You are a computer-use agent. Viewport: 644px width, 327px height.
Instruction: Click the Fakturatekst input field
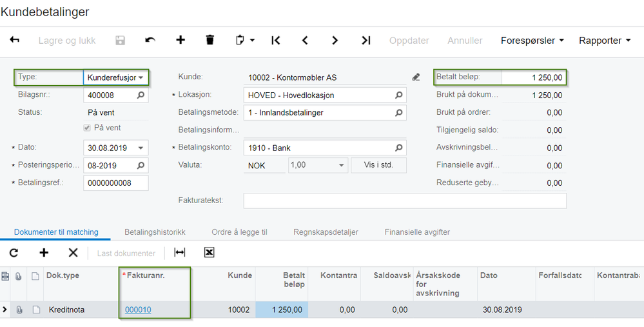tap(405, 201)
